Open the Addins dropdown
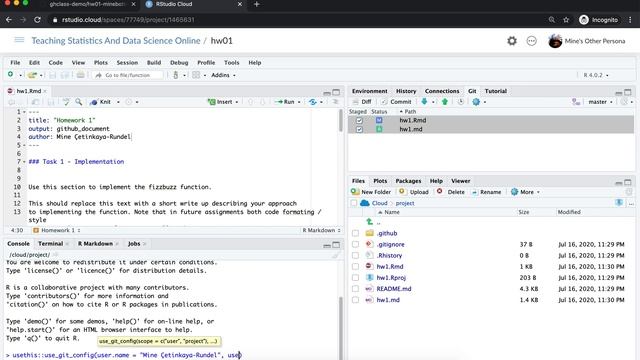640x360 pixels. coord(223,75)
